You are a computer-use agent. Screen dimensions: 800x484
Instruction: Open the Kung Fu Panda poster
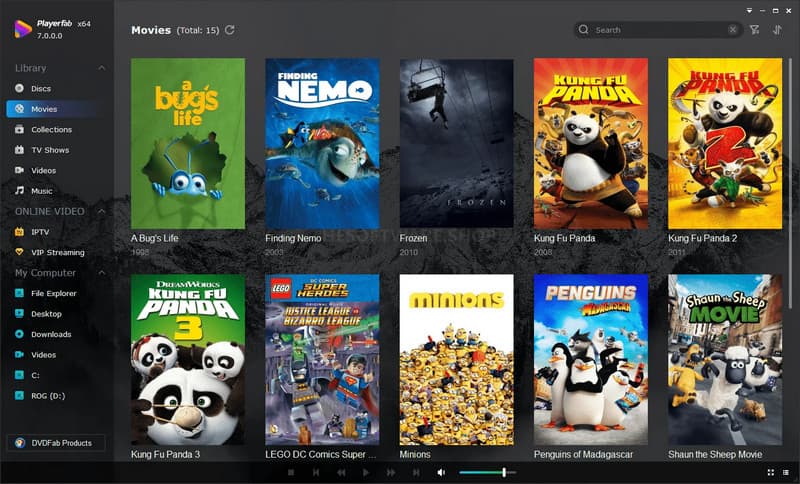[591, 143]
